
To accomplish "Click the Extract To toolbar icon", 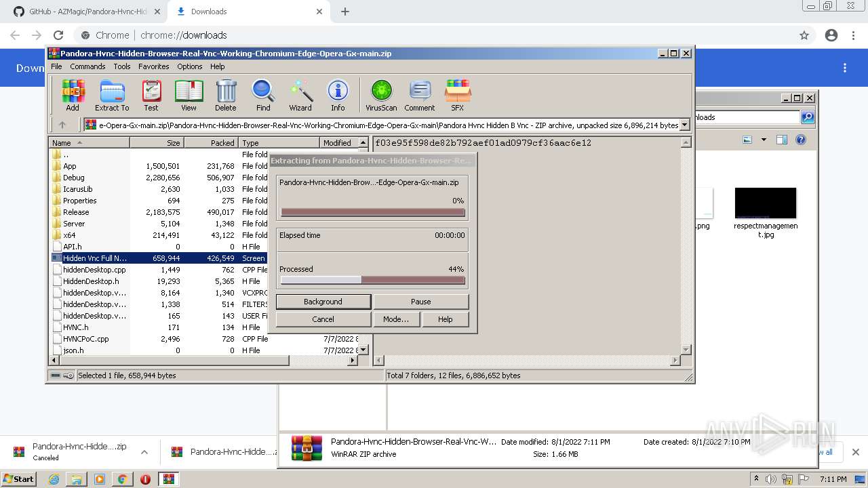I will (x=112, y=95).
